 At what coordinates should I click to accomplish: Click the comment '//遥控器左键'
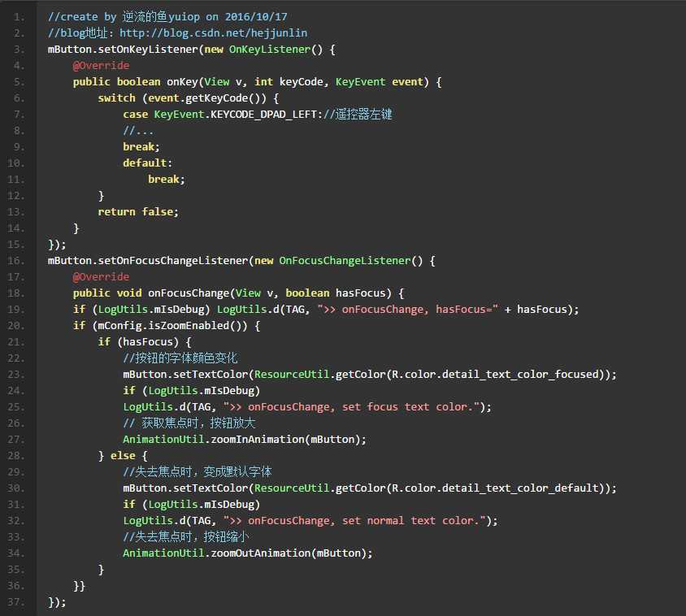point(358,115)
